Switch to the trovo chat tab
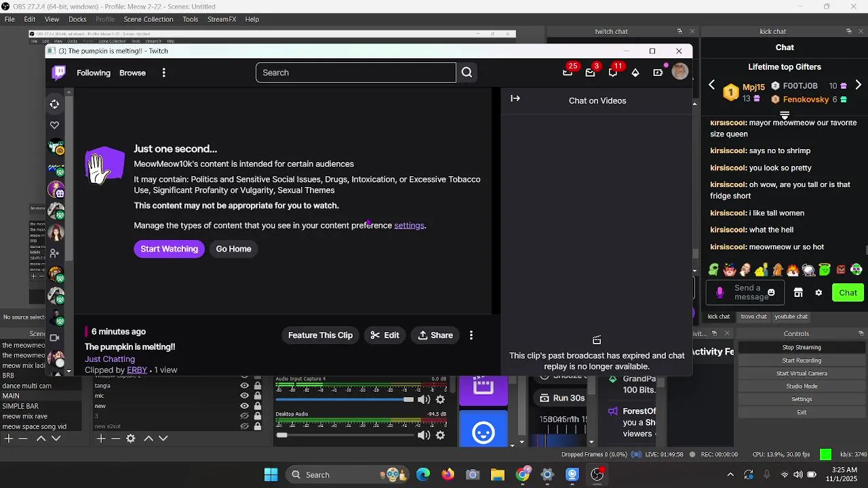This screenshot has height=488, width=868. click(x=753, y=317)
